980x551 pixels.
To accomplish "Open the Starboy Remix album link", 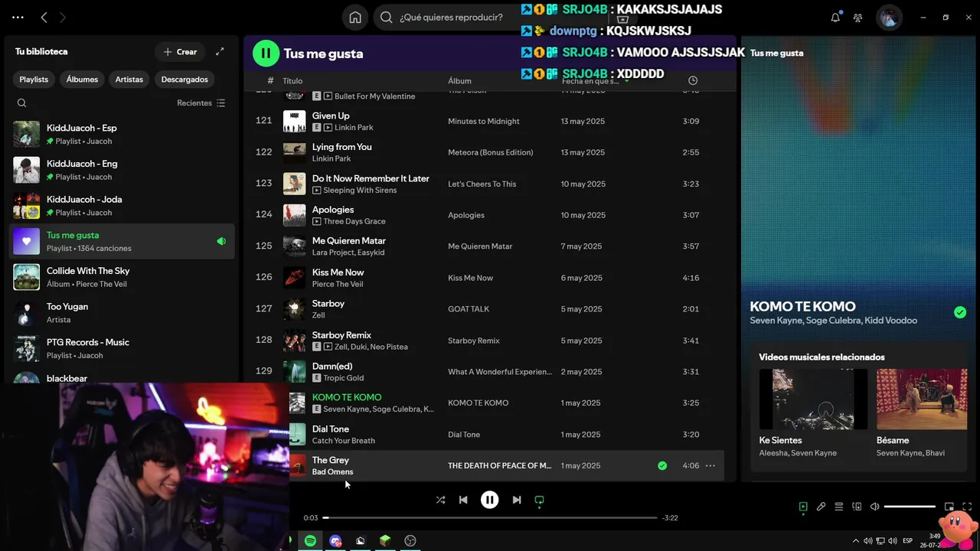I will pyautogui.click(x=473, y=341).
